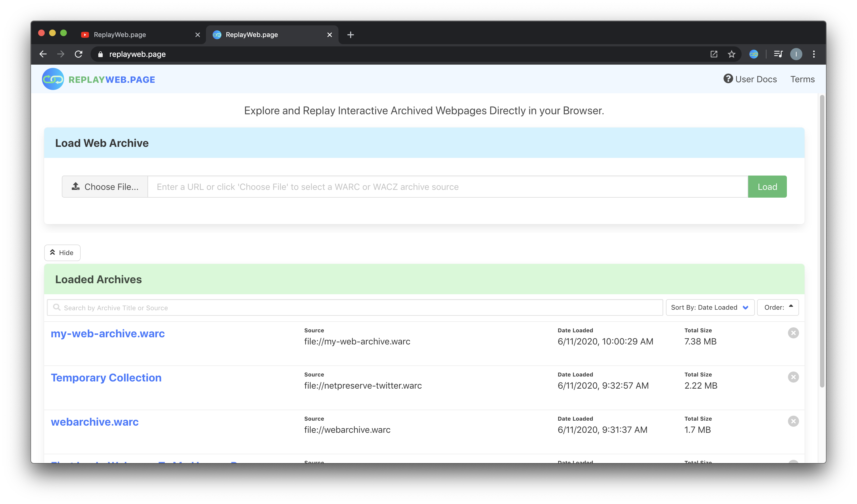Screen dimensions: 857x504
Task: Remove the Temporary Collection archive entry
Action: [x=793, y=377]
